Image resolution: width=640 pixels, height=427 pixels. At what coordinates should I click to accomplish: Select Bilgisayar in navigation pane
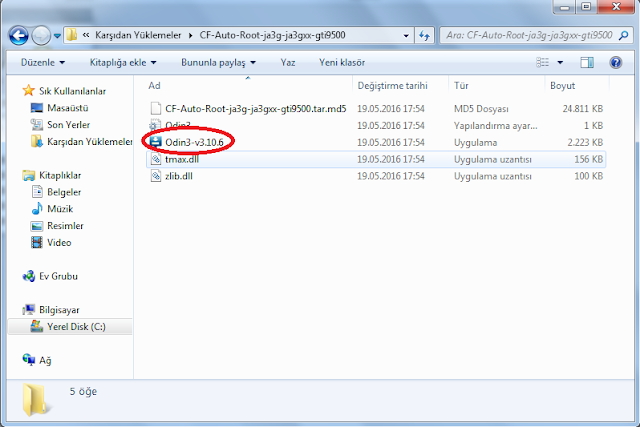[59, 310]
